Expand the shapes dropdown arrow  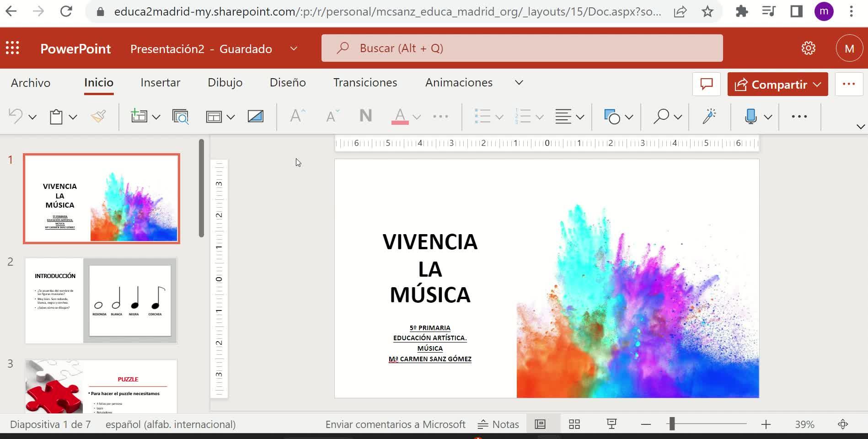coord(629,117)
